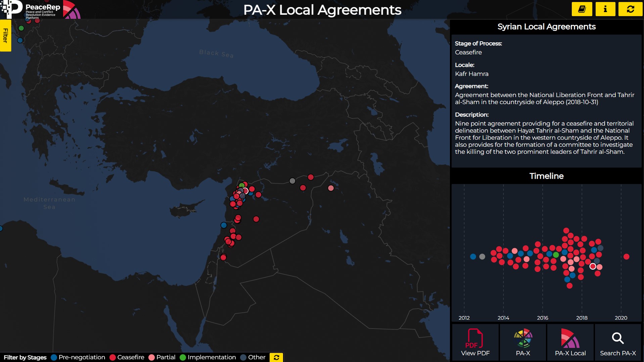Image resolution: width=644 pixels, height=362 pixels.
Task: Click the Ceasefire red legend swatch
Action: 112,358
